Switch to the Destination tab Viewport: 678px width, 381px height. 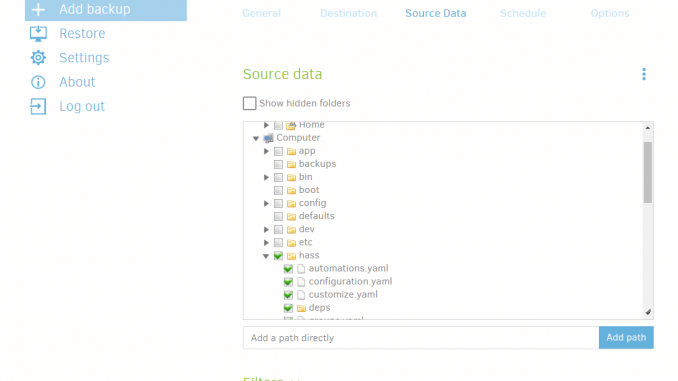(x=349, y=13)
